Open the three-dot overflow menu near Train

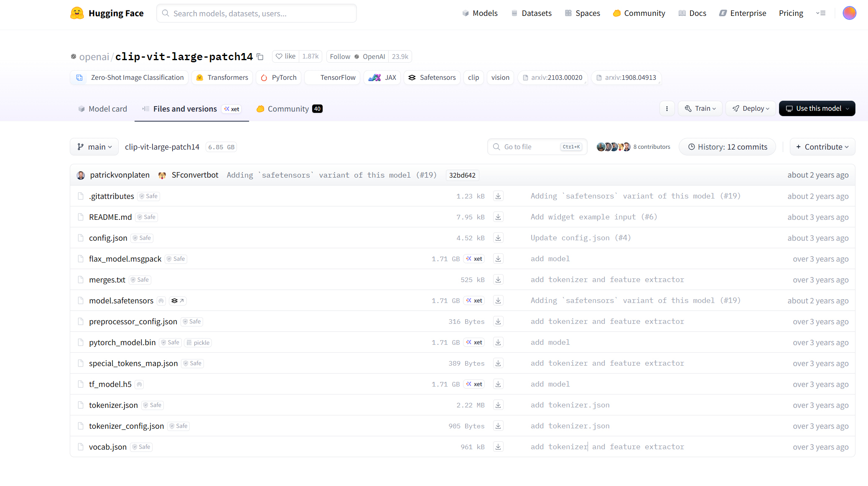click(x=667, y=108)
